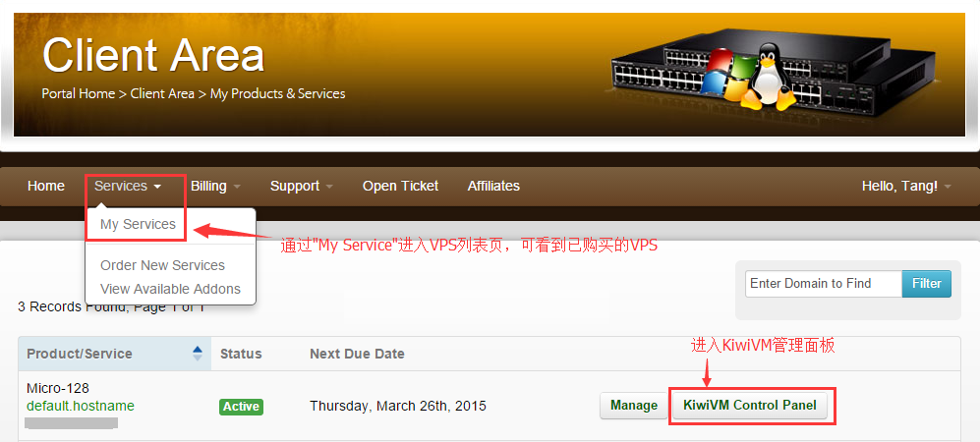Image resolution: width=980 pixels, height=442 pixels.
Task: Open the default.hostname link
Action: (80, 406)
